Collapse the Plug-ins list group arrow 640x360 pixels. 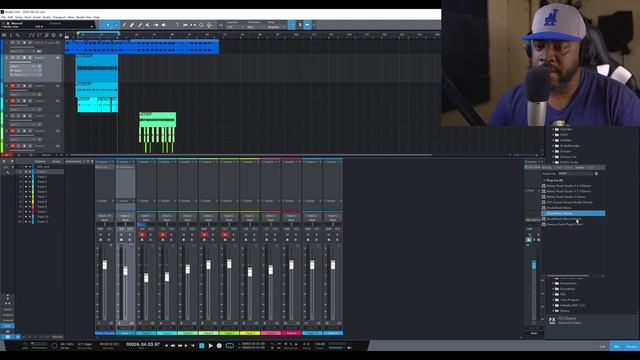(x=544, y=180)
